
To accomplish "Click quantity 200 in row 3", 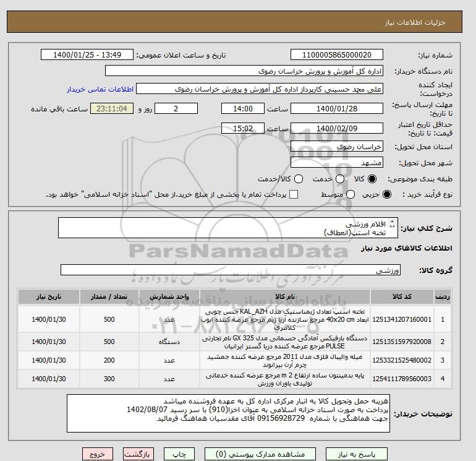I will [109, 360].
